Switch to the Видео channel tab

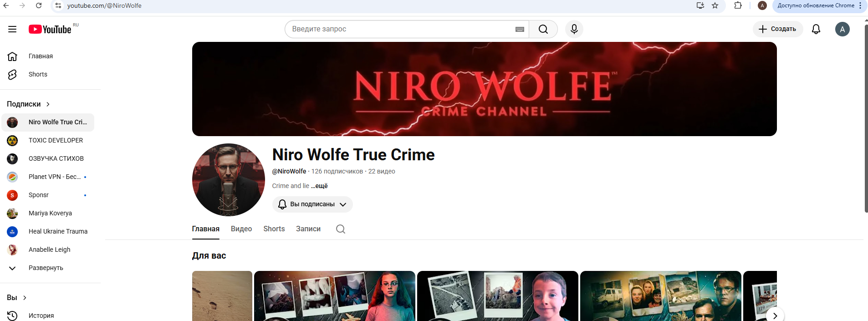pyautogui.click(x=241, y=229)
